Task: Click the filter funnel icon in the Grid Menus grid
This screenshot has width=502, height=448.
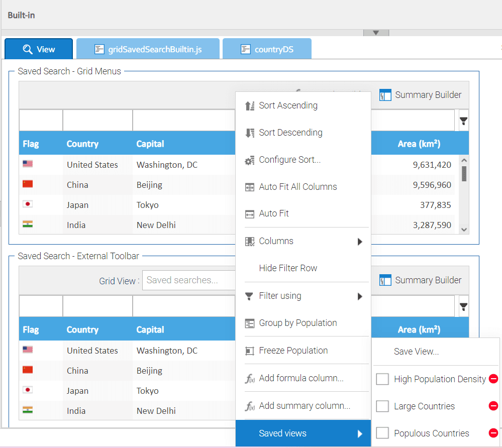Action: 463,121
